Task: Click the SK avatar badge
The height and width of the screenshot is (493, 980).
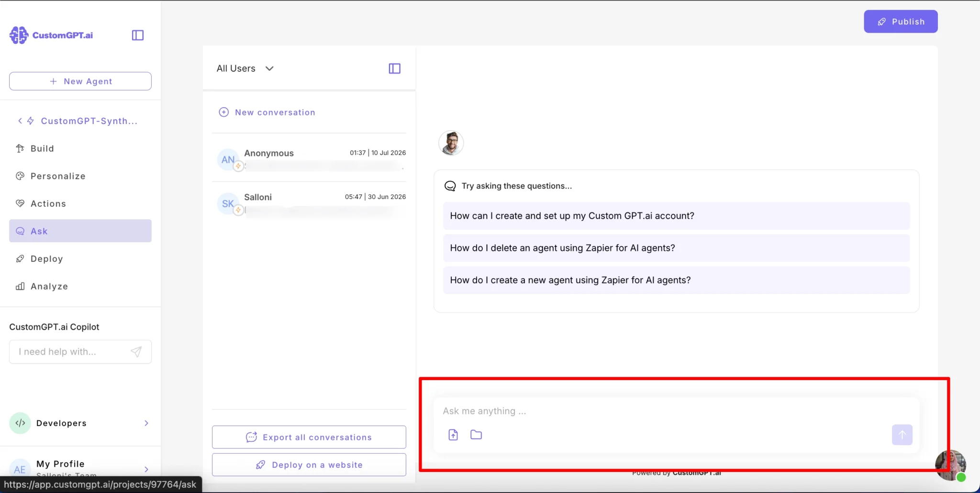Action: click(x=228, y=203)
